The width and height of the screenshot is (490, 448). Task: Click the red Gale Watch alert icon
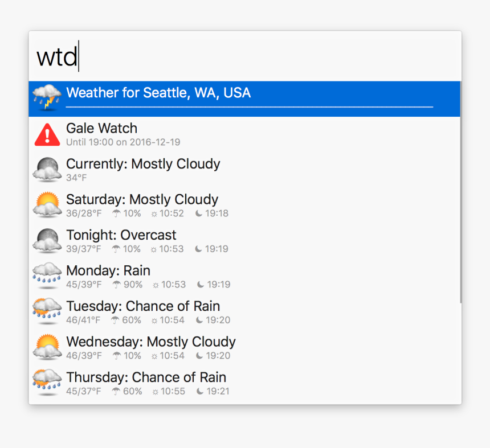tap(47, 133)
